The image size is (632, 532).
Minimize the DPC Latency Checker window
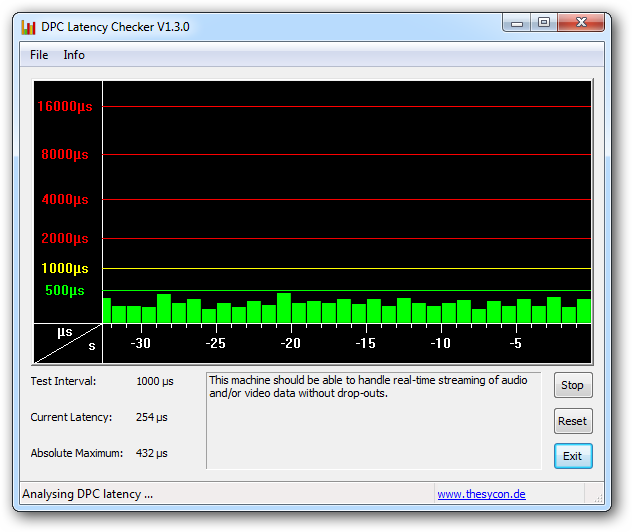(516, 23)
